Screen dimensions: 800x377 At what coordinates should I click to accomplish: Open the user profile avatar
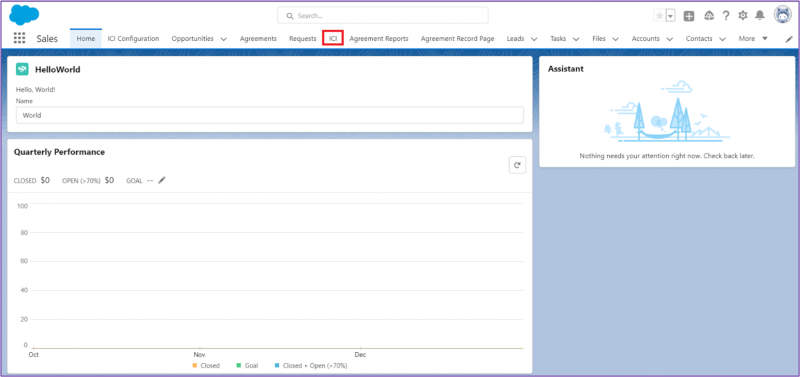point(782,15)
